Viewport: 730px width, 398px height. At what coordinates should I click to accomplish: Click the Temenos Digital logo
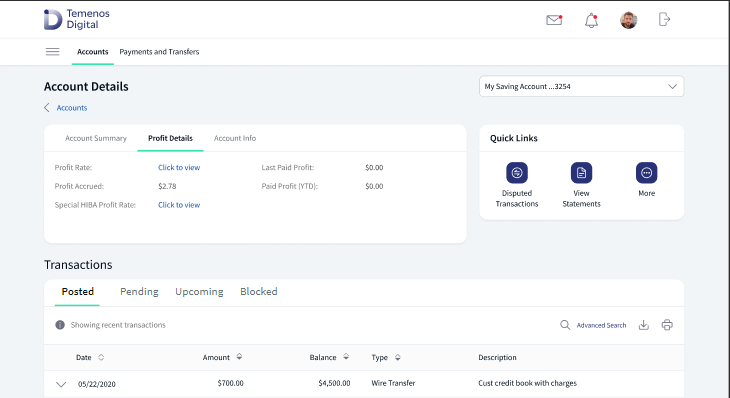tap(77, 20)
